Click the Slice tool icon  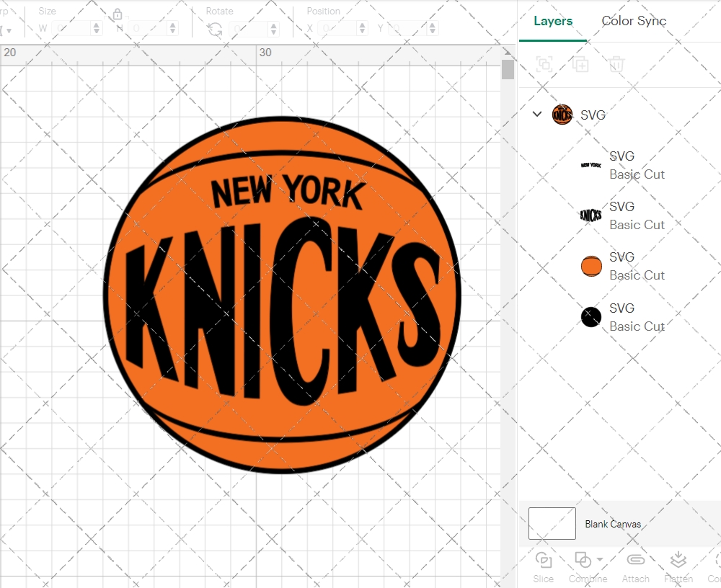(544, 561)
